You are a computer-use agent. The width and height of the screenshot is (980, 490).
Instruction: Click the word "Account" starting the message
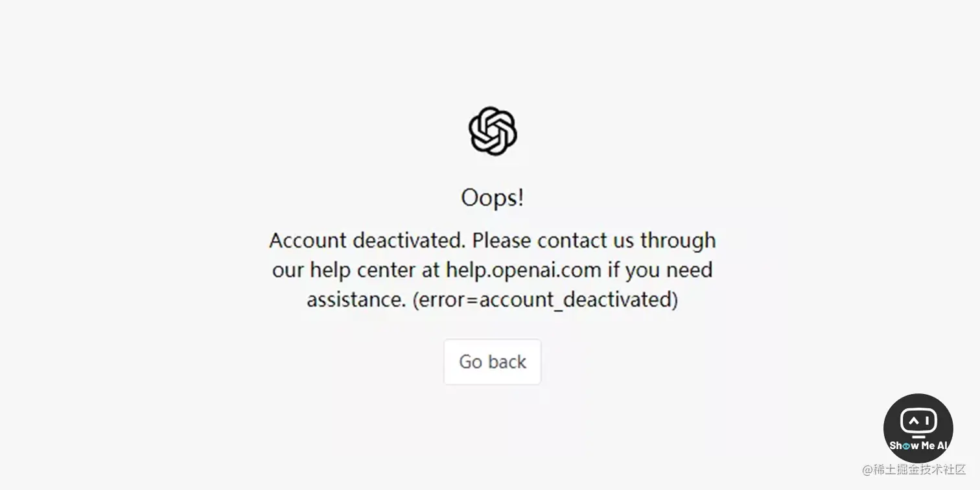point(308,240)
